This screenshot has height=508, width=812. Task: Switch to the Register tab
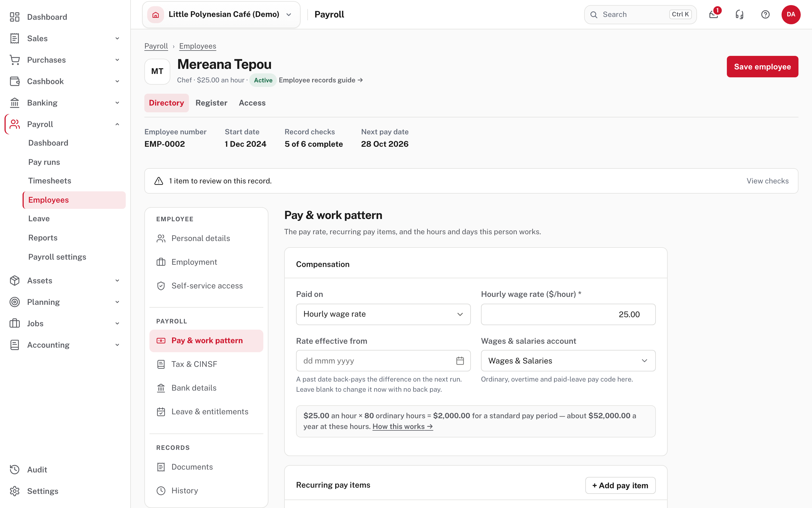tap(211, 103)
